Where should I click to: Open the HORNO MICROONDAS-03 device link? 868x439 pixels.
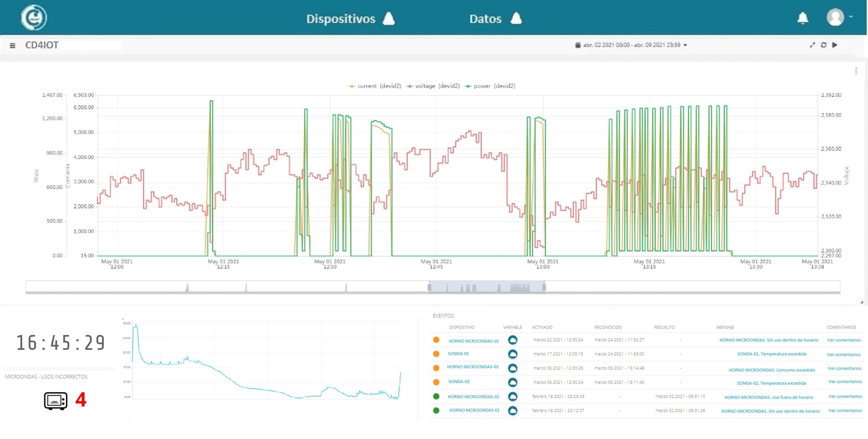click(473, 367)
